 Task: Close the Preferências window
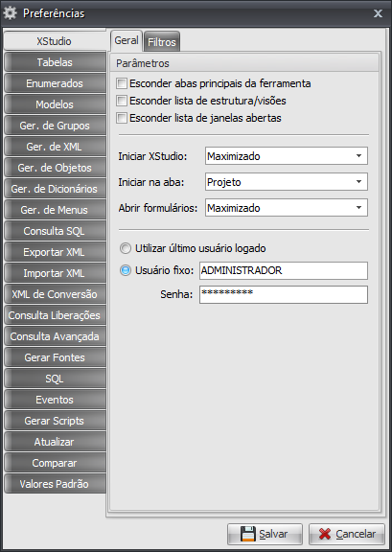(378, 13)
